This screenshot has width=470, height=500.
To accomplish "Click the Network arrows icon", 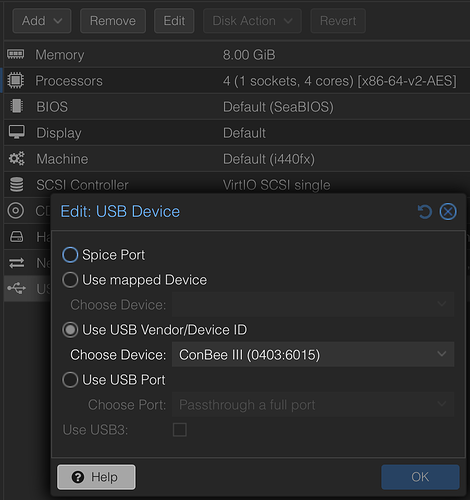I will click(x=16, y=263).
